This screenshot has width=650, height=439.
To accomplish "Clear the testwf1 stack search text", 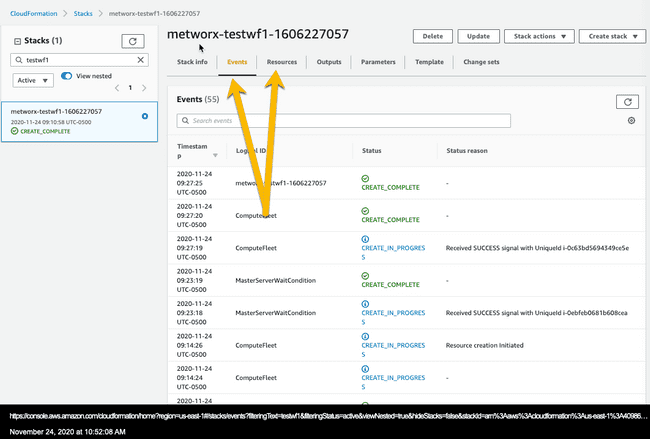I will (141, 60).
